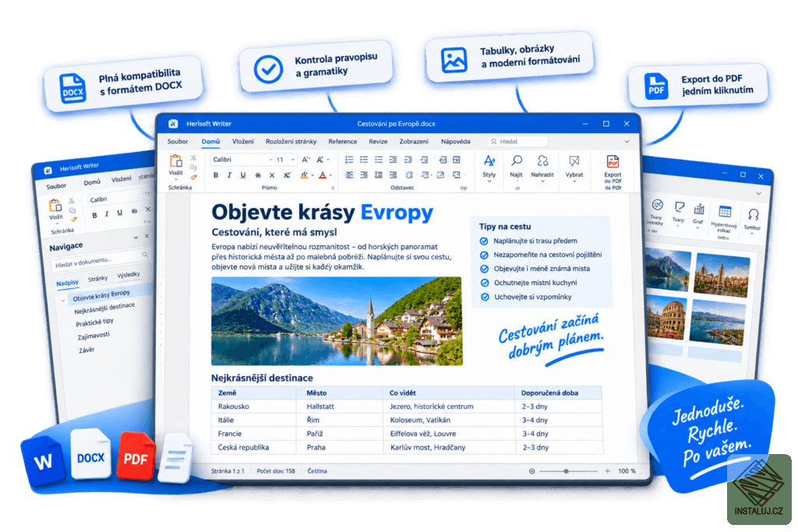Viewport: 798px width, 532px height.
Task: Collapse the main ribbon with the chevron
Action: point(627,142)
